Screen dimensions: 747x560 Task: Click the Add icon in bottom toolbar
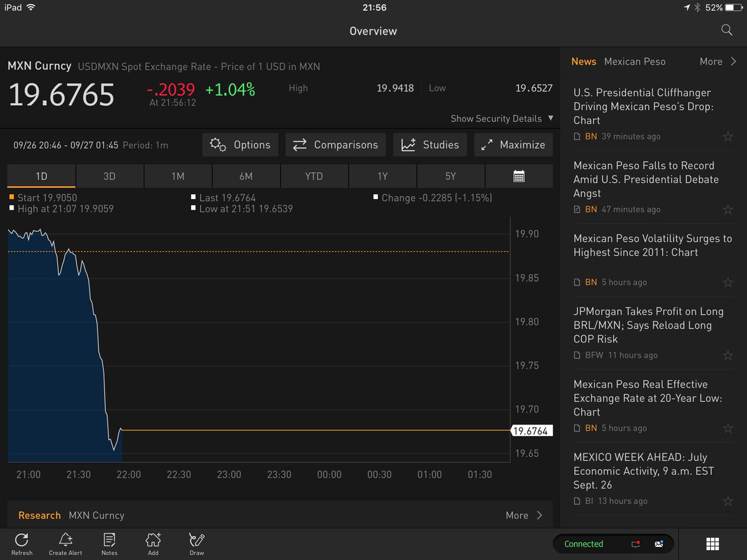pos(153,543)
